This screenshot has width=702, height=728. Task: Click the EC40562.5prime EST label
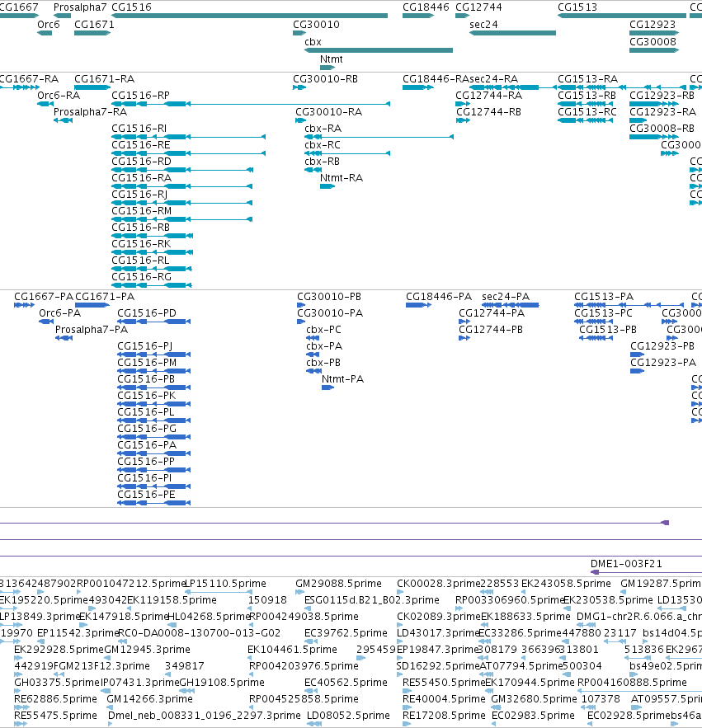346,683
